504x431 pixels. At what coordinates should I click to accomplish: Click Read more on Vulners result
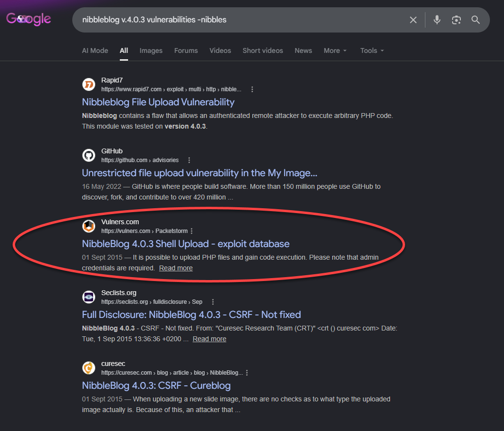(176, 268)
